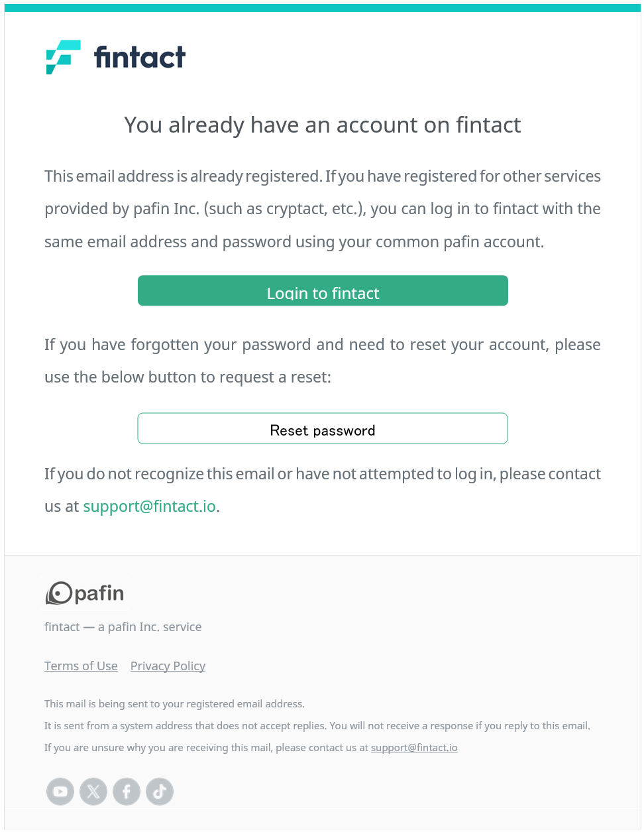Image resolution: width=644 pixels, height=832 pixels.
Task: Click the 'does not accept replies' footer line
Action: [317, 725]
